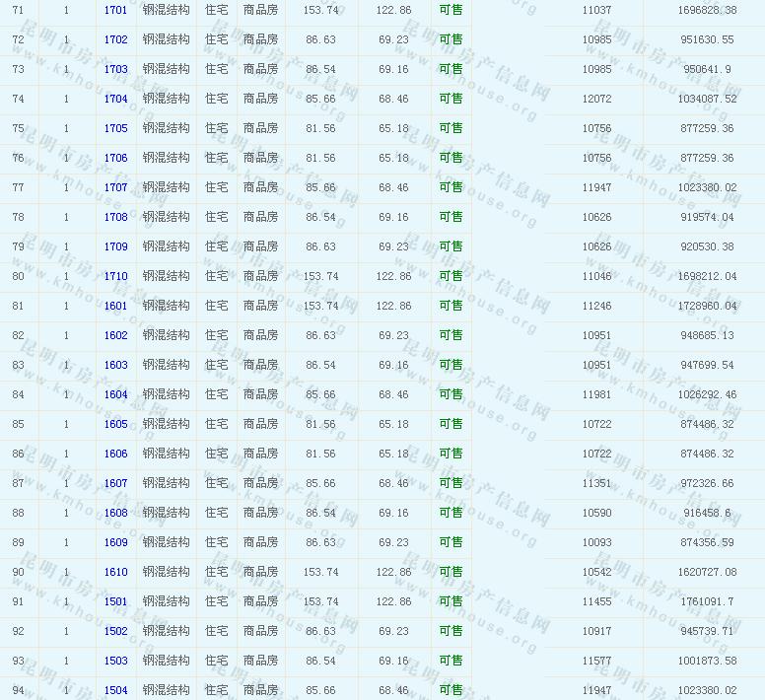Click room number 1501
The height and width of the screenshot is (700, 765).
pyautogui.click(x=115, y=601)
